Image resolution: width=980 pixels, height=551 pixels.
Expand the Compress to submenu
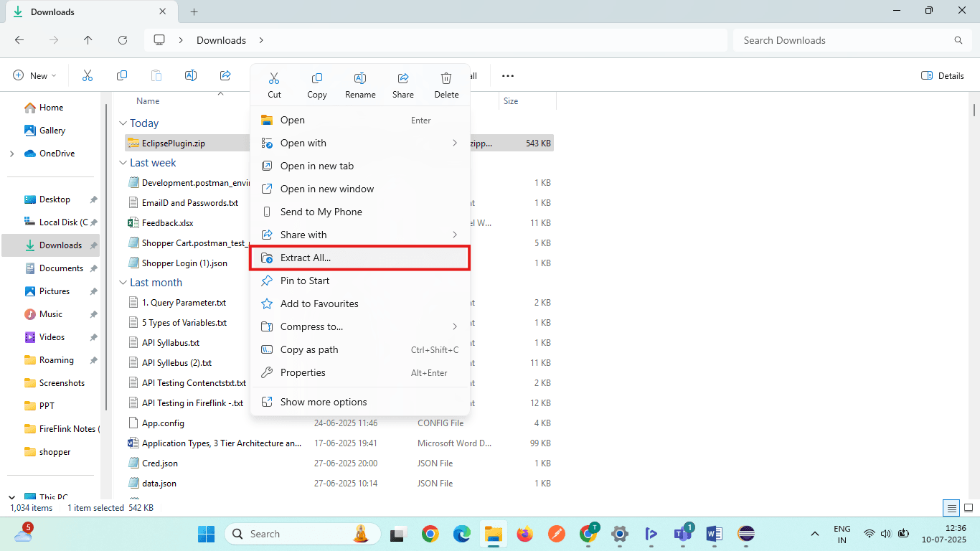tap(359, 326)
